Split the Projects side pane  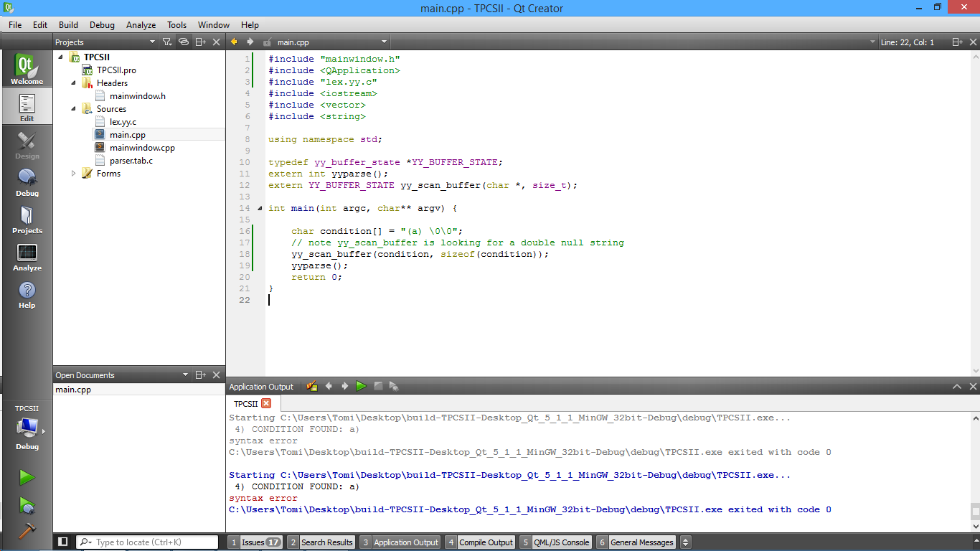pyautogui.click(x=201, y=42)
